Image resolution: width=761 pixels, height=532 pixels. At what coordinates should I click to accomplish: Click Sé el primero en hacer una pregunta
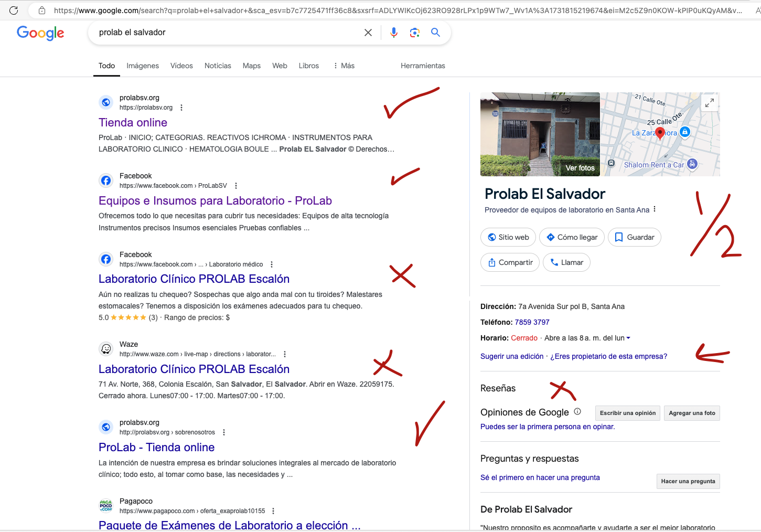pyautogui.click(x=540, y=477)
